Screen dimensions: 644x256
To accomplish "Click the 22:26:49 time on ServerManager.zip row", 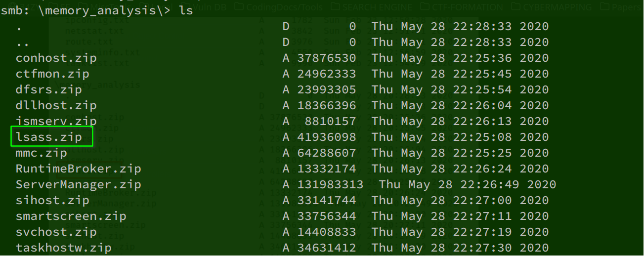I will [490, 185].
